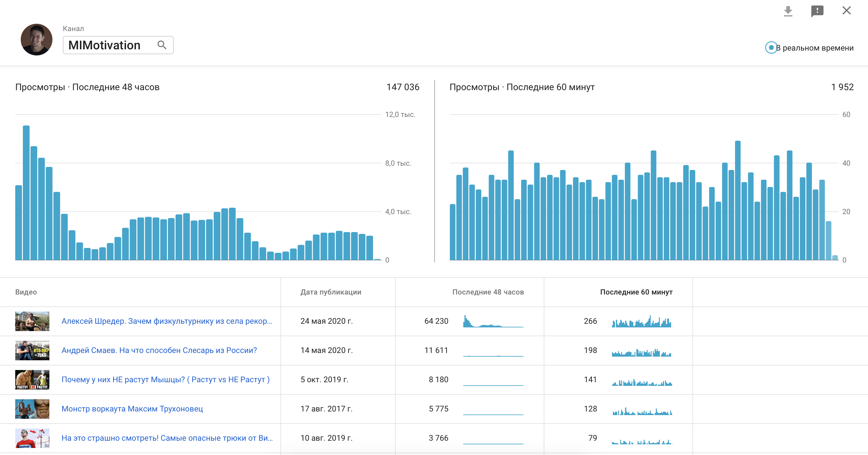
Task: Click the 'Видео' column header
Action: tap(26, 292)
